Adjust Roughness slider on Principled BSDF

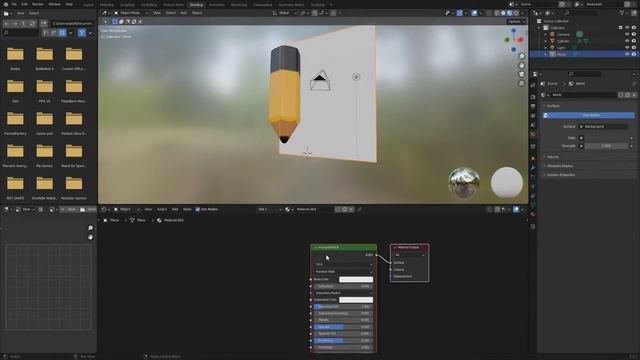343,340
